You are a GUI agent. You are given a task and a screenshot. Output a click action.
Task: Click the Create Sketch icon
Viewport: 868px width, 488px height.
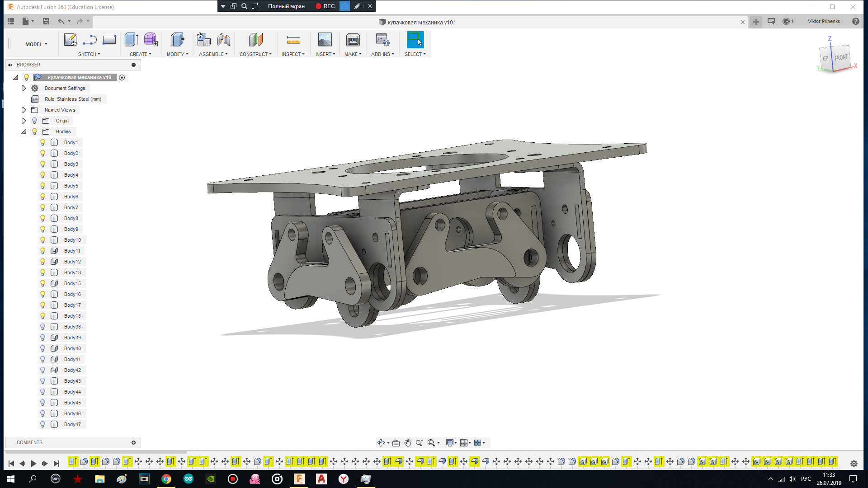[x=70, y=40]
